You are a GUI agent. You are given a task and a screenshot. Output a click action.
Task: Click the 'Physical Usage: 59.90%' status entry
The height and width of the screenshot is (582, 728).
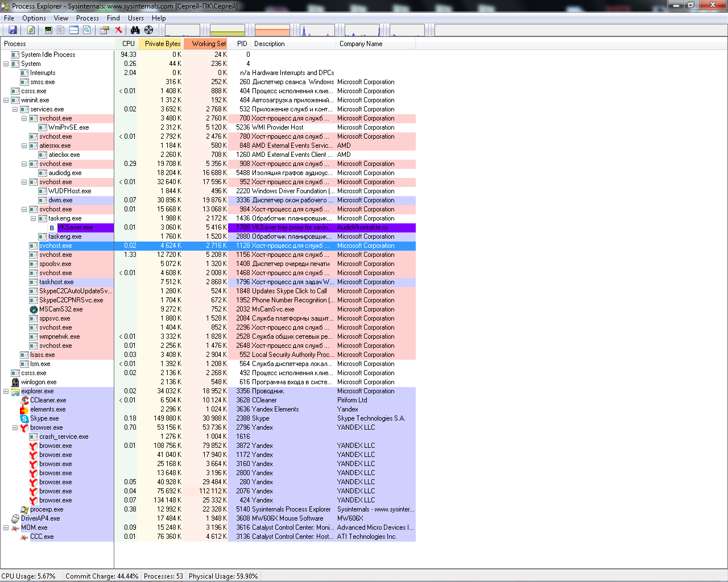pos(224,576)
